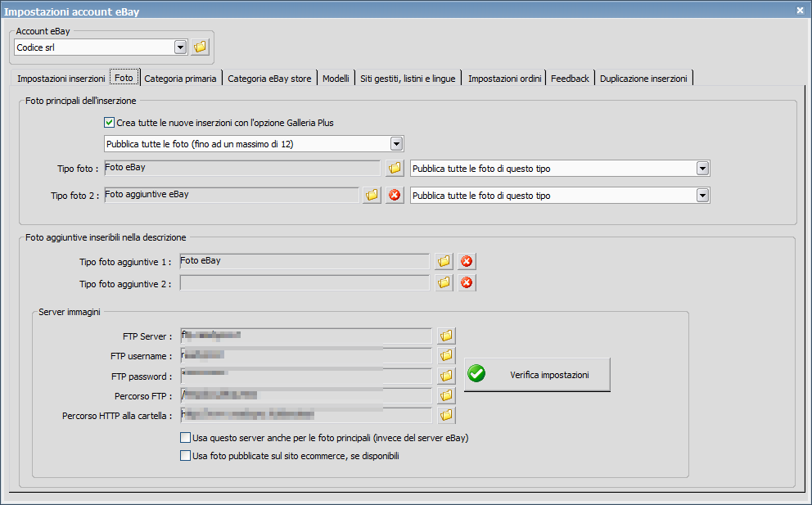This screenshot has height=505, width=812.
Task: Click folder icon beside Percorso HTTP alla cartella
Action: [x=446, y=416]
